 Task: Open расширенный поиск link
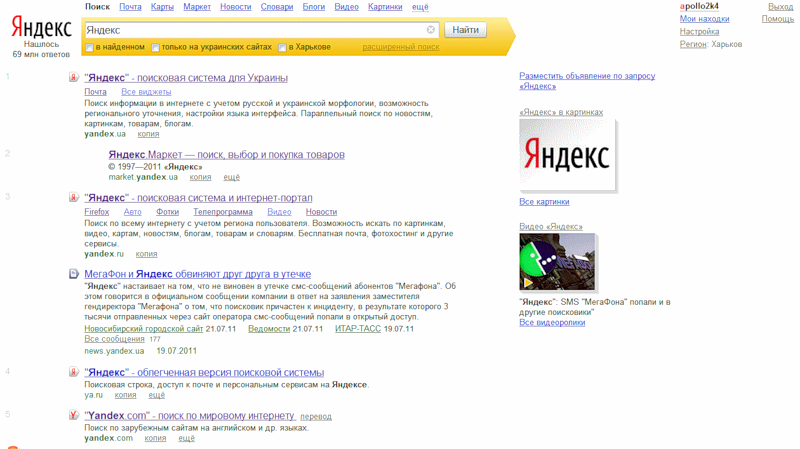coord(401,47)
